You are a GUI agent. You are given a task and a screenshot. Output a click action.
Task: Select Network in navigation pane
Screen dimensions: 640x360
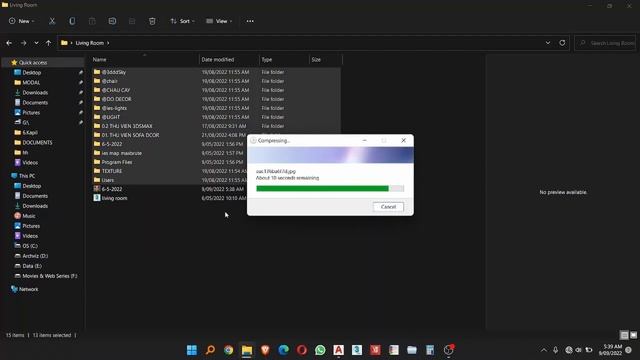pos(28,289)
